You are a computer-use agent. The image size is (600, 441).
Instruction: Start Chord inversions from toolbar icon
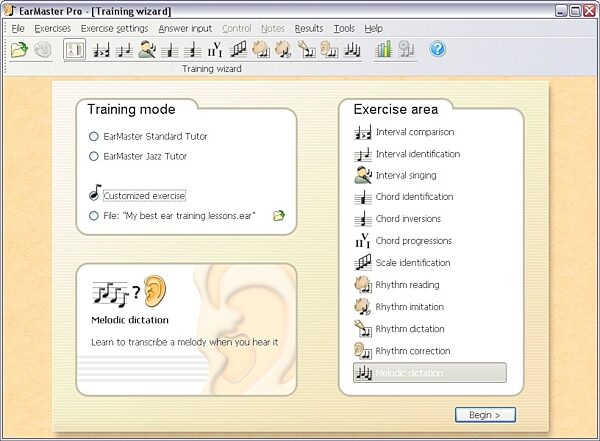click(x=192, y=50)
